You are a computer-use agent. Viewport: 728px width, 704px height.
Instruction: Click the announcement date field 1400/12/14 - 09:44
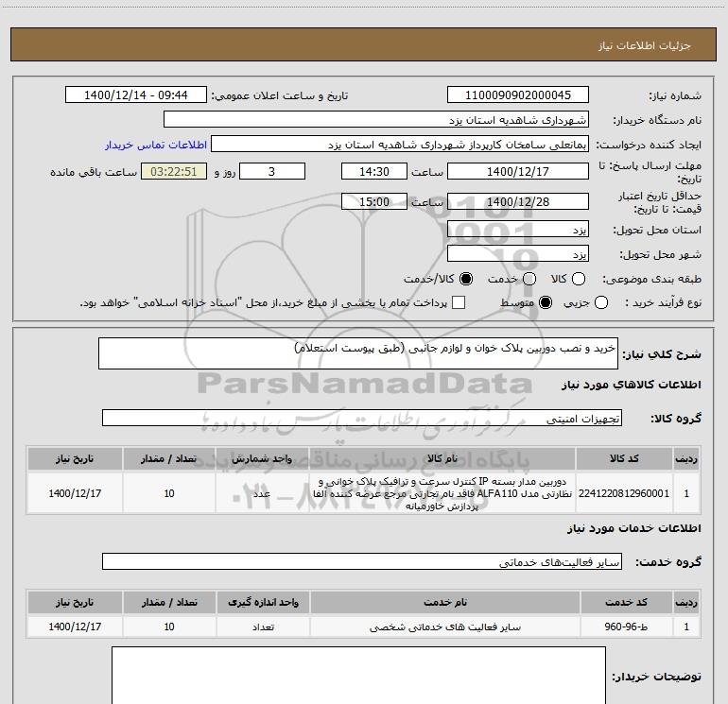tap(136, 95)
